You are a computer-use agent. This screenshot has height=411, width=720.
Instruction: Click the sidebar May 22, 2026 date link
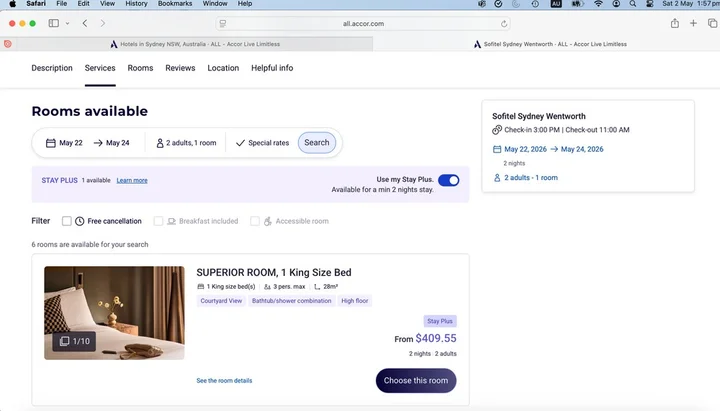525,149
